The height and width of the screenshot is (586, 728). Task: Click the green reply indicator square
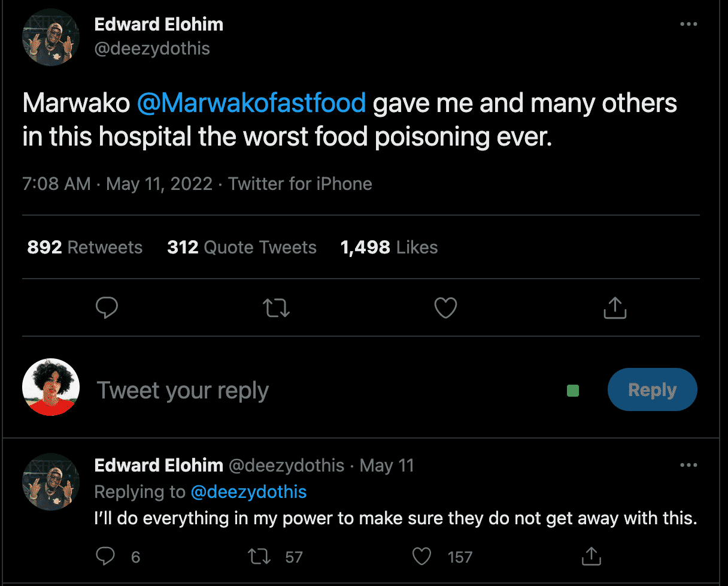point(572,389)
